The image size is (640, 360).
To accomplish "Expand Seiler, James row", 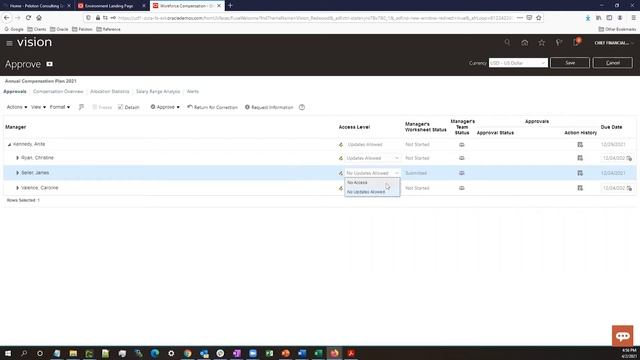I will (x=18, y=173).
